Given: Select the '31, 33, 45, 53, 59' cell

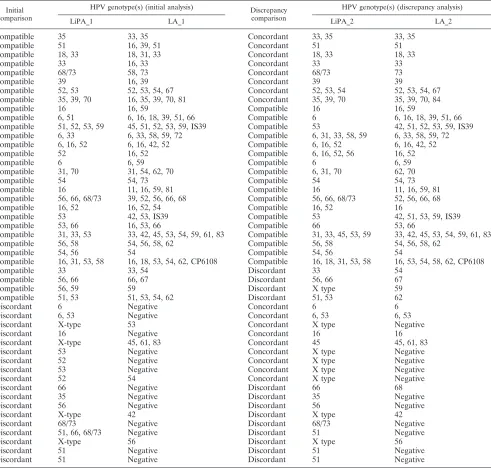Looking at the screenshot, I should click(x=341, y=235).
